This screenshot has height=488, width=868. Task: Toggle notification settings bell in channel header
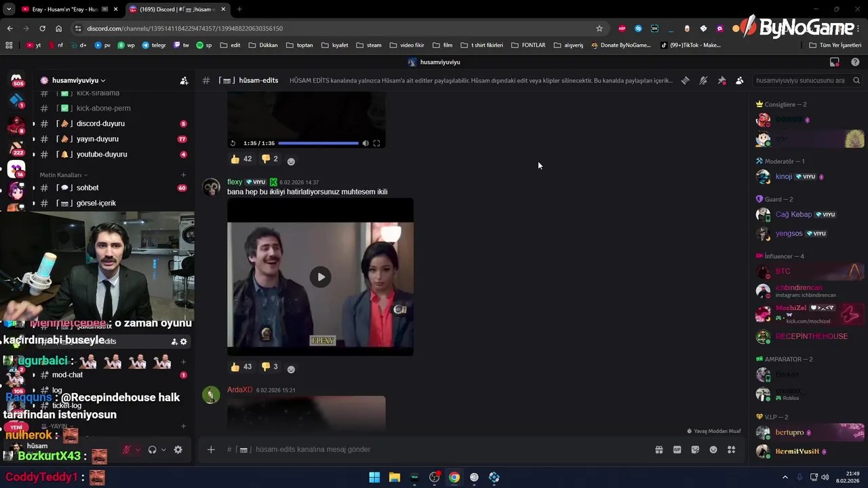tap(703, 80)
